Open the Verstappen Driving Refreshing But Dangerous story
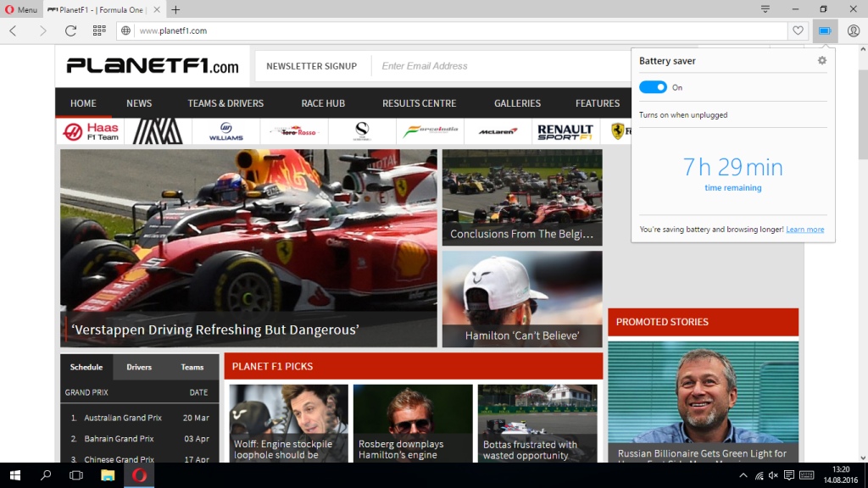868x488 pixels. (x=215, y=330)
